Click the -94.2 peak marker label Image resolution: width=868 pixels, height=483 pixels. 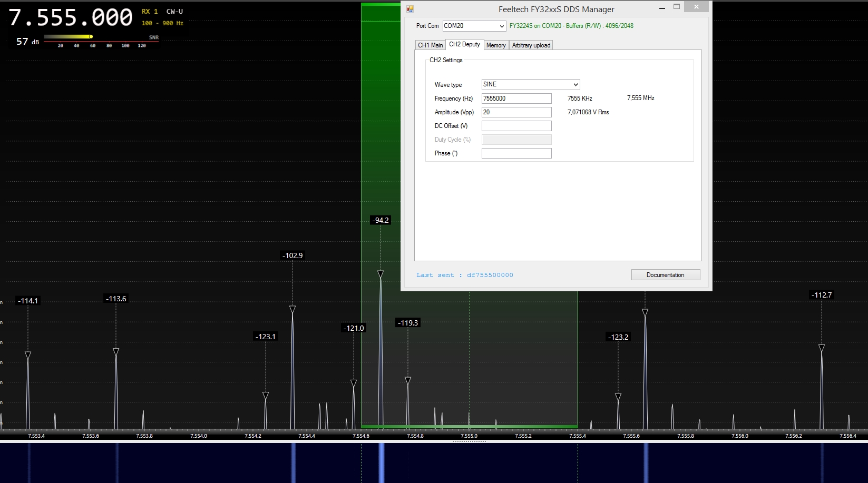click(381, 220)
